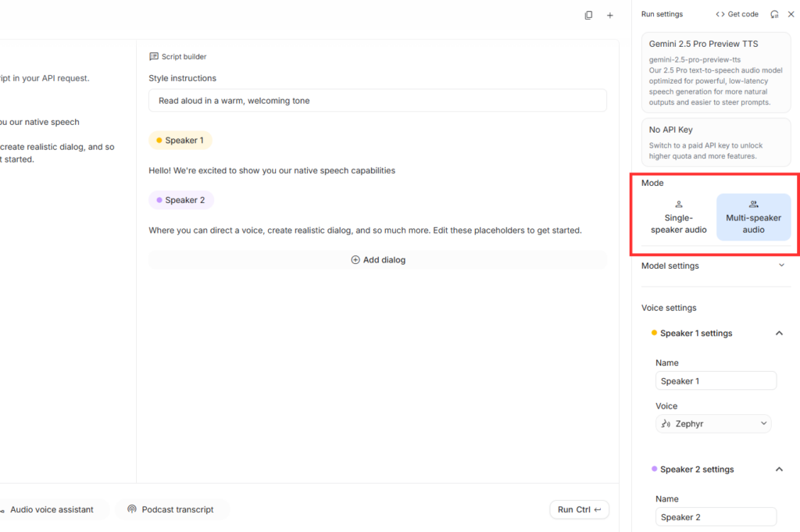The height and width of the screenshot is (532, 800).
Task: Click the Podcast transcript chip icon
Action: coord(132,509)
